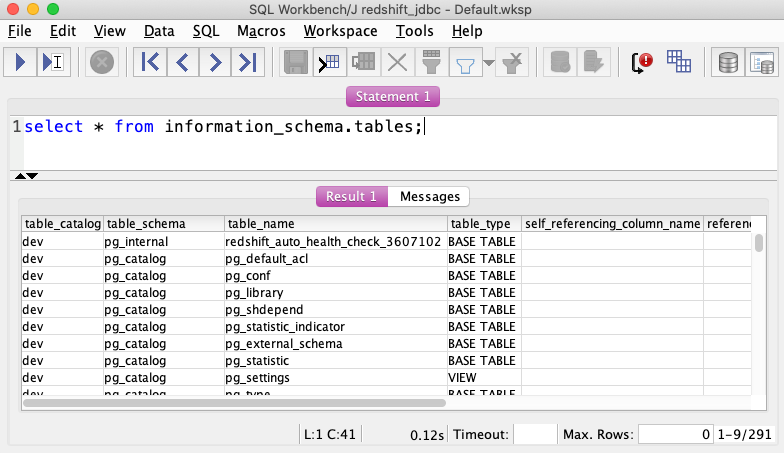Open the Help menu
Viewport: 784px width, 453px height.
[x=467, y=31]
